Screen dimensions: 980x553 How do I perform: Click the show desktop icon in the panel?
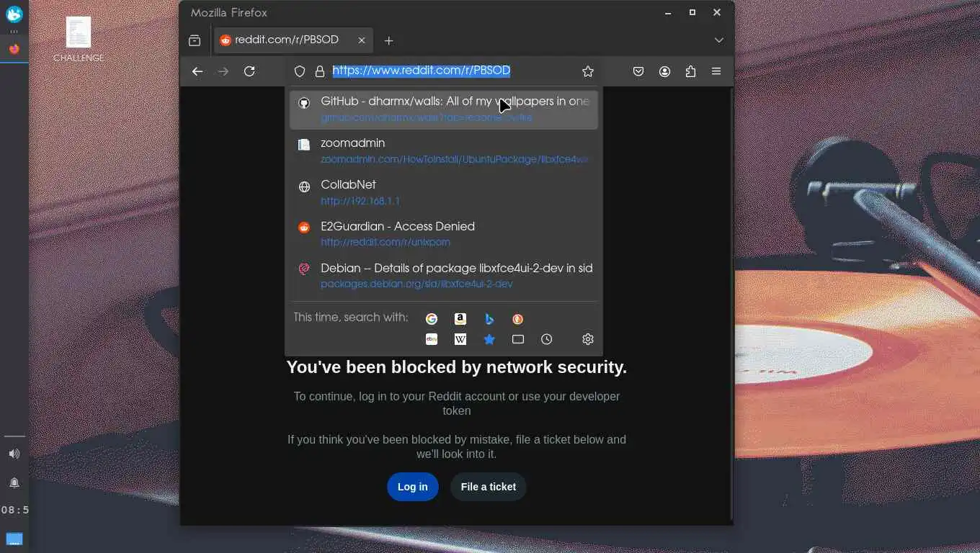pyautogui.click(x=14, y=539)
